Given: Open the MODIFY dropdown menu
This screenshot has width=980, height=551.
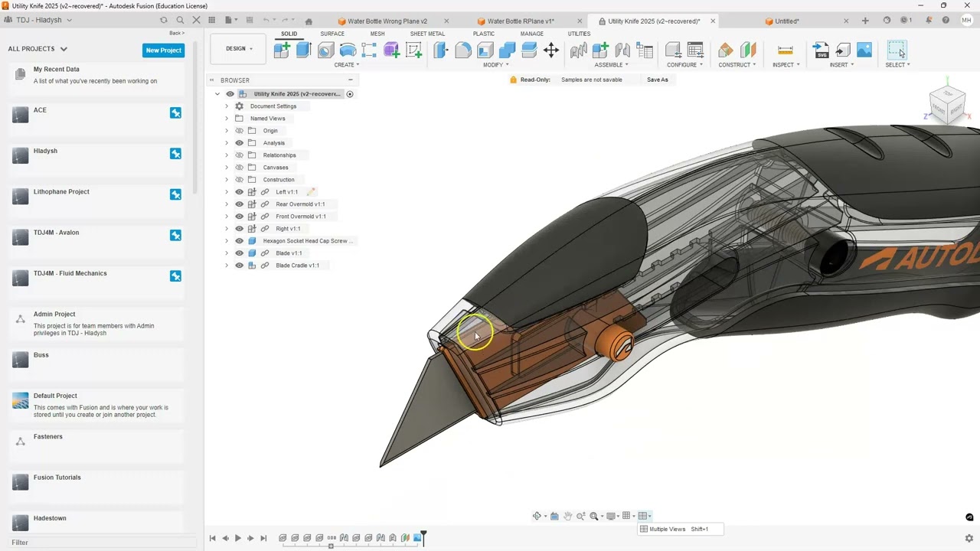Looking at the screenshot, I should [496, 65].
